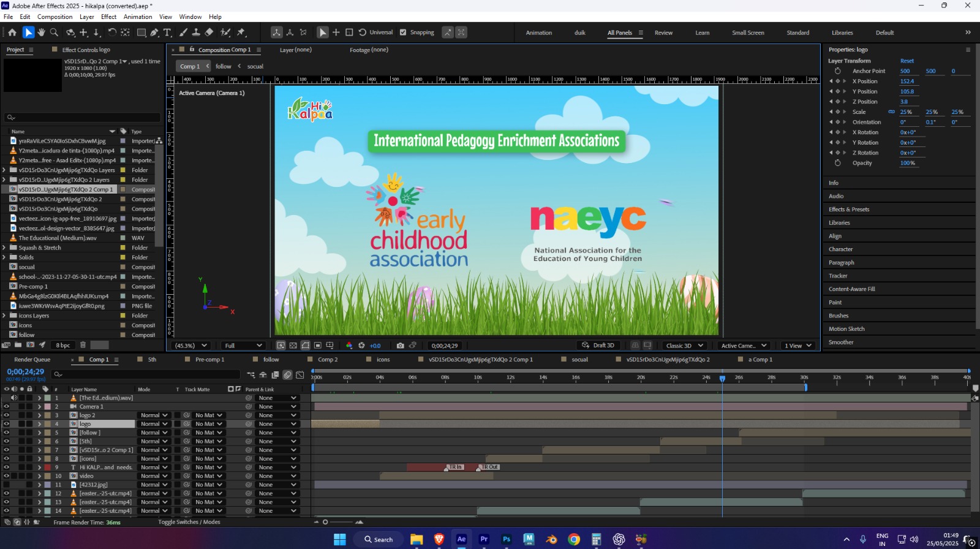Image resolution: width=980 pixels, height=549 pixels.
Task: Mute the audio of The Ed...edium wav layer
Action: [14, 398]
